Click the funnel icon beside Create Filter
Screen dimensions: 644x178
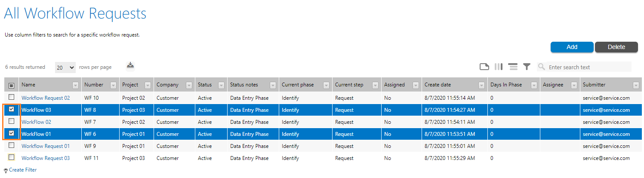coord(6,170)
